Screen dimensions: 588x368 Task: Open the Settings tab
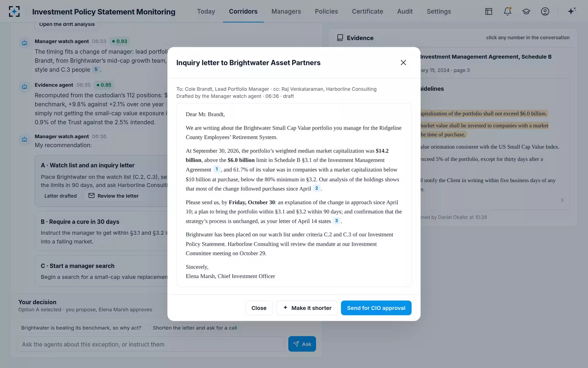click(x=439, y=11)
